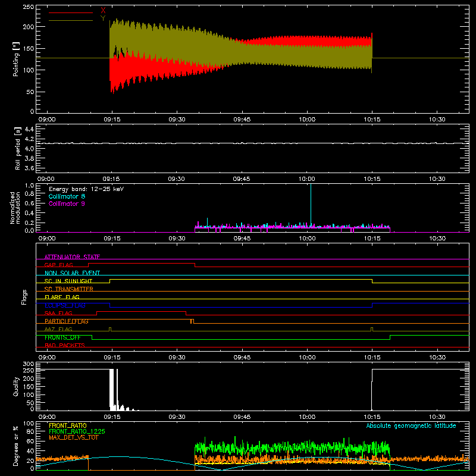Click the "Degrees or %" axis title
The width and height of the screenshot is (476, 476).
click(16, 446)
